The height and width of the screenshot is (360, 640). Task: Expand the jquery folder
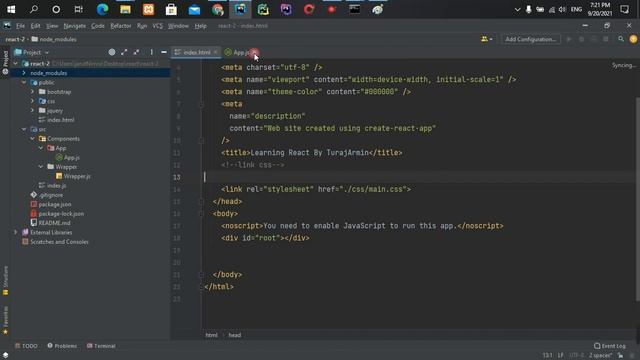pos(32,111)
